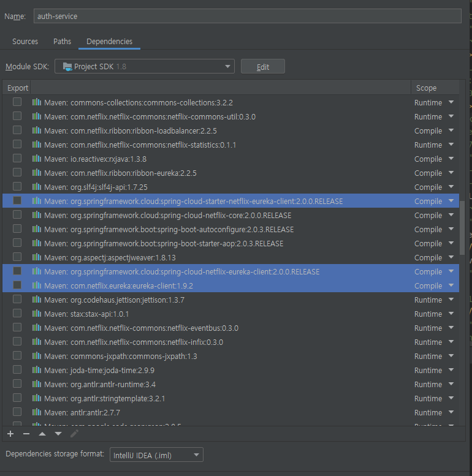Select the antlr:antlr:2.7.7 dependency text
The height and width of the screenshot is (476, 472).
pyautogui.click(x=82, y=412)
